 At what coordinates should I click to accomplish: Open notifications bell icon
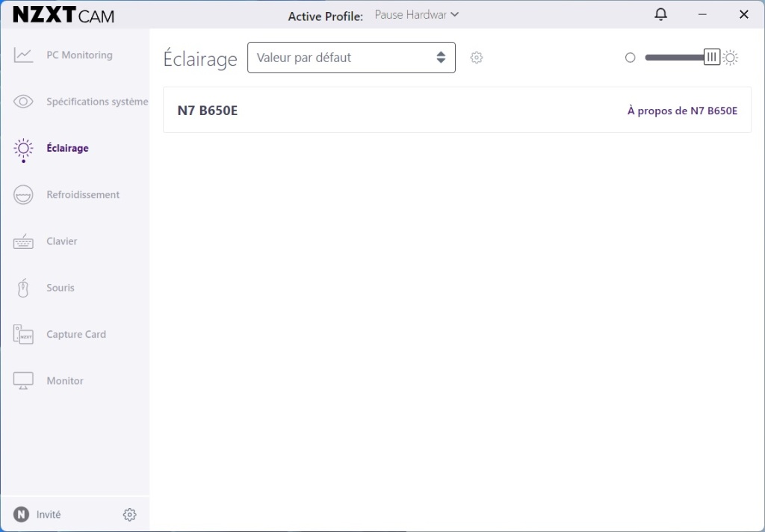(660, 15)
